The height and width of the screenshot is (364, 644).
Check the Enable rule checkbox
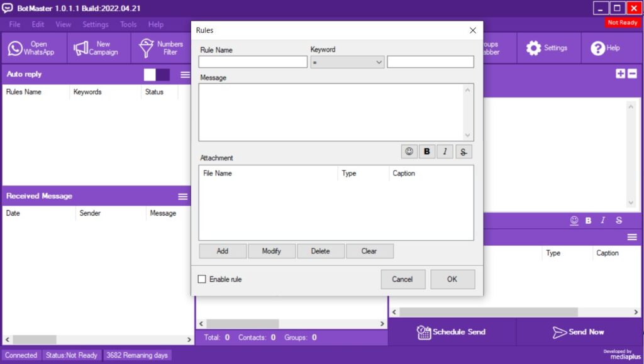(x=202, y=279)
